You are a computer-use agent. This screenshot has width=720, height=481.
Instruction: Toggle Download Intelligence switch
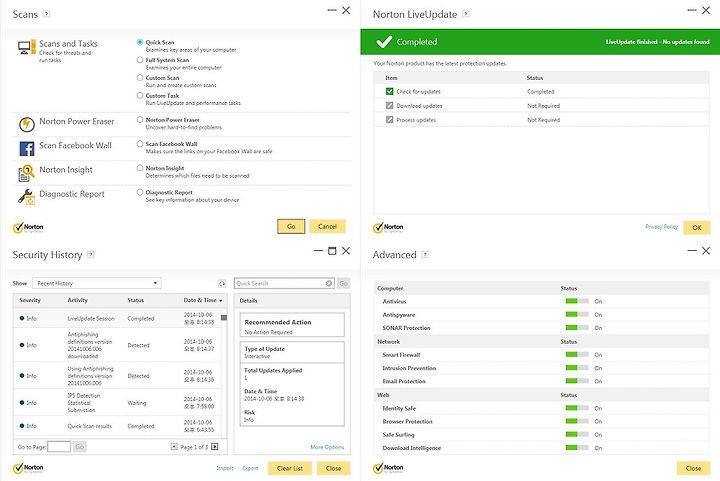(577, 447)
